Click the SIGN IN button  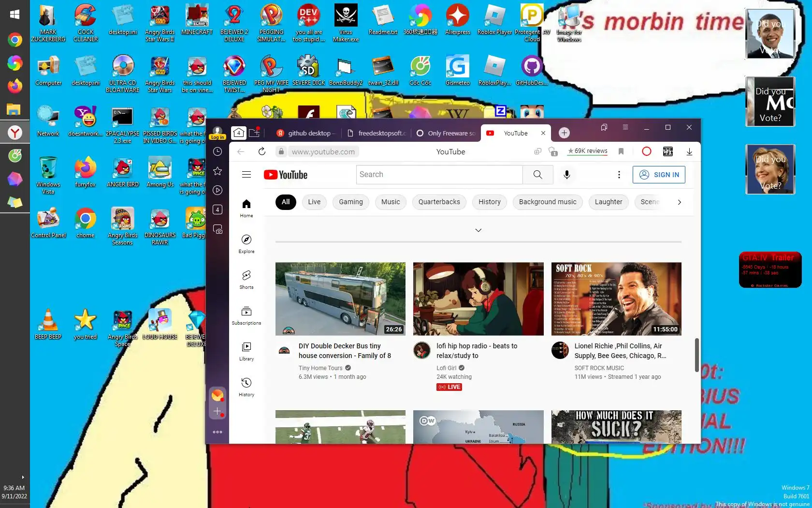pos(659,175)
